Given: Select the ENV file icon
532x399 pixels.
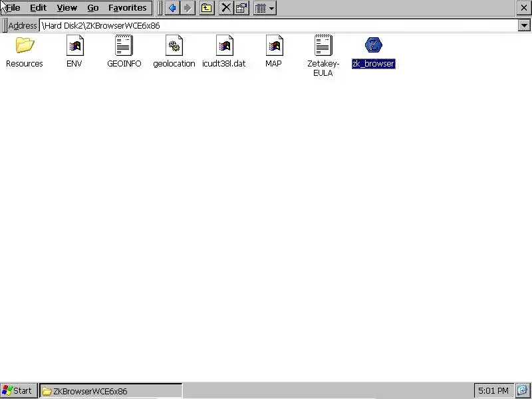Looking at the screenshot, I should click(x=74, y=45).
